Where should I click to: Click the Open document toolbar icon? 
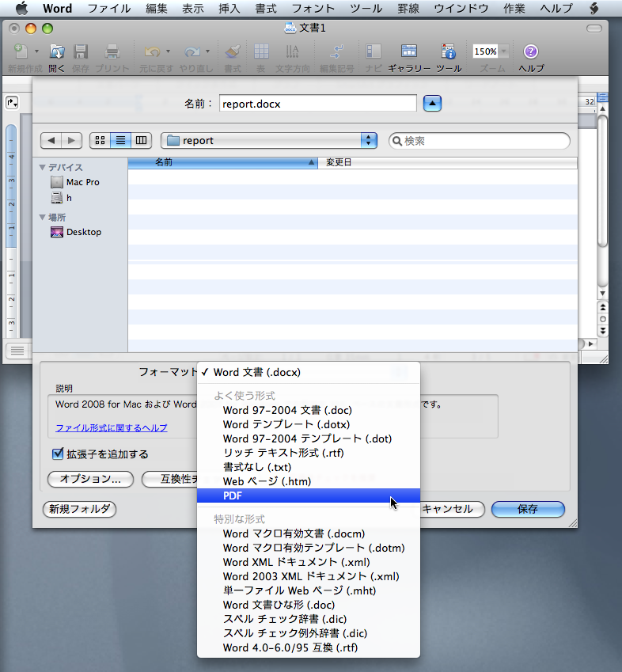click(x=57, y=52)
